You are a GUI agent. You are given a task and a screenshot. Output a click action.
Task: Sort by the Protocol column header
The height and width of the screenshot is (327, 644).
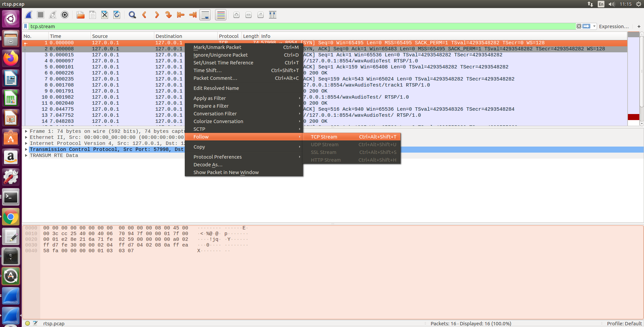(x=229, y=36)
